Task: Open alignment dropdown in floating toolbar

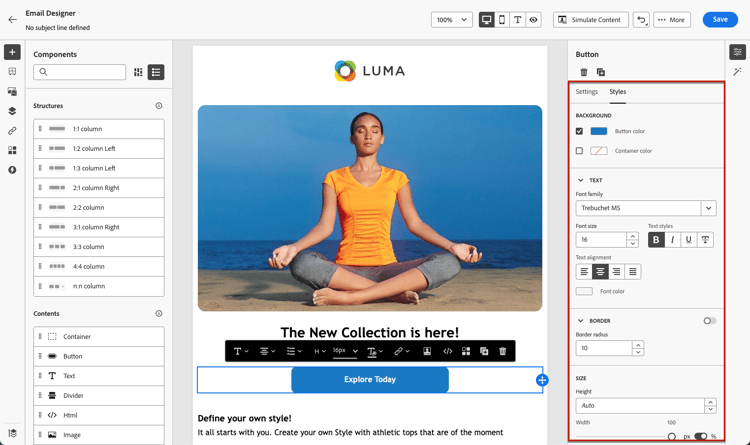Action: pos(267,351)
